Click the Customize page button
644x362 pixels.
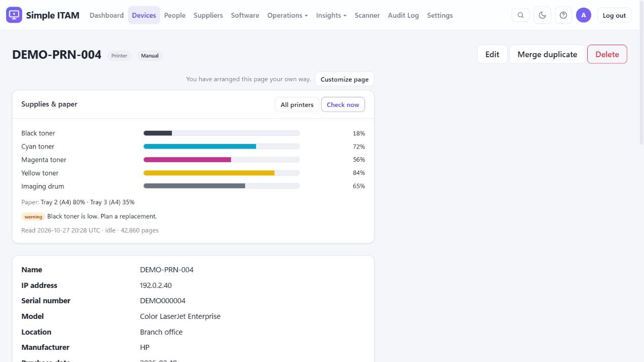[345, 79]
